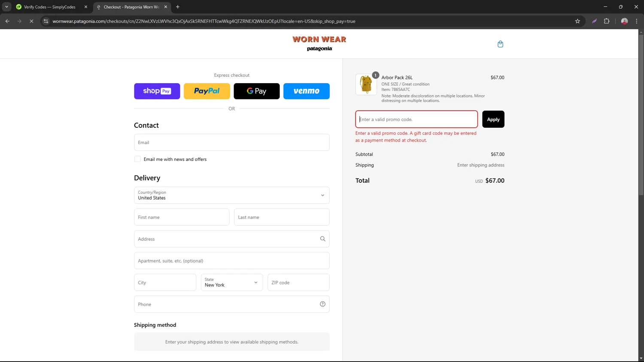Click the Contact section heading
This screenshot has width=644, height=362.
(x=146, y=125)
